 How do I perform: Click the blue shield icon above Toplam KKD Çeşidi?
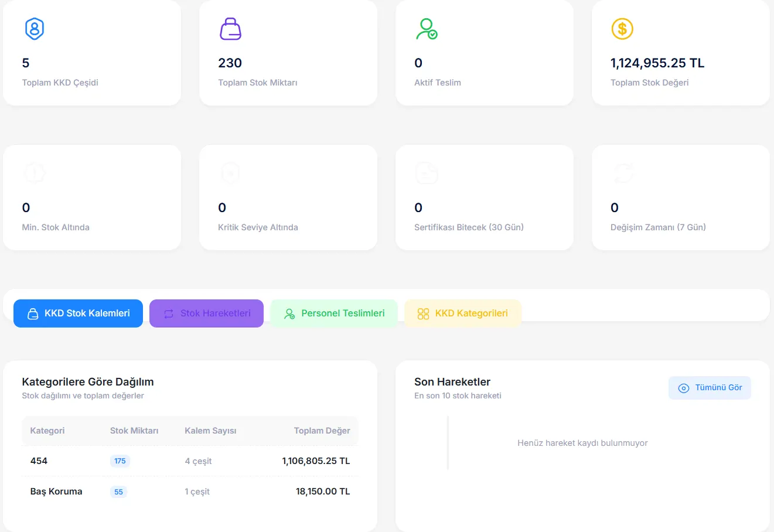(35, 29)
